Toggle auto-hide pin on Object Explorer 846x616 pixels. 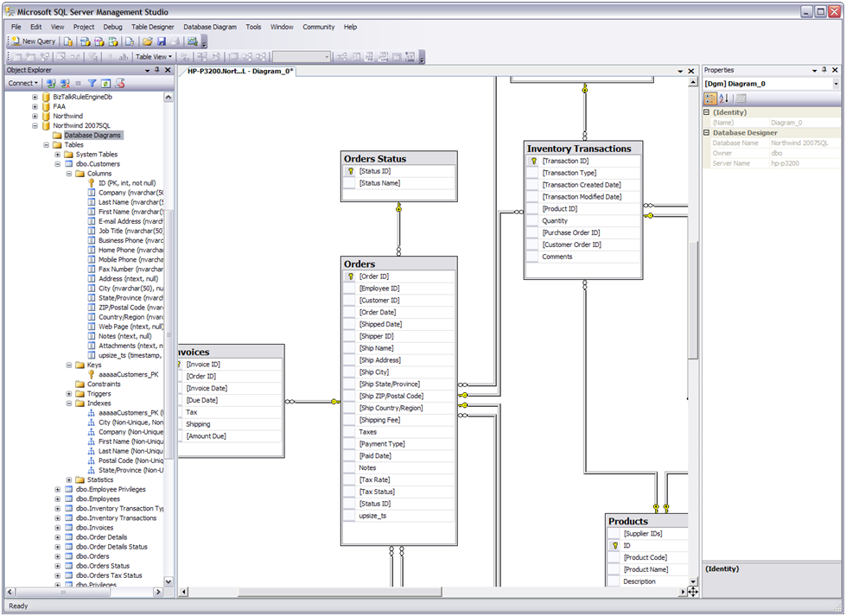(157, 70)
